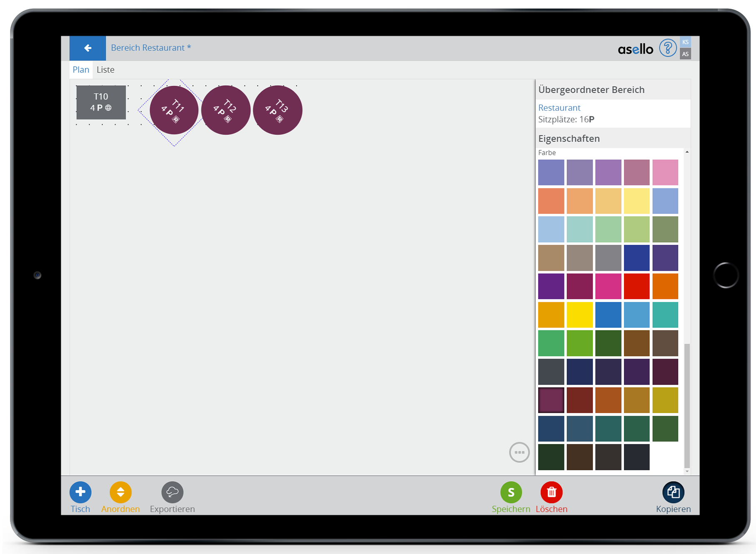Open the Anordnen arrange tool

pyautogui.click(x=120, y=492)
